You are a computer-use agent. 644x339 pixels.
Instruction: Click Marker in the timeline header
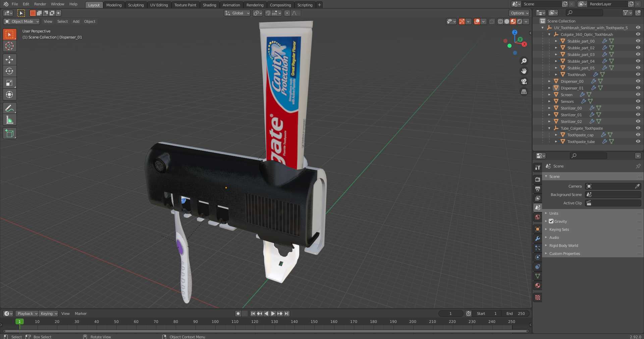(80, 314)
